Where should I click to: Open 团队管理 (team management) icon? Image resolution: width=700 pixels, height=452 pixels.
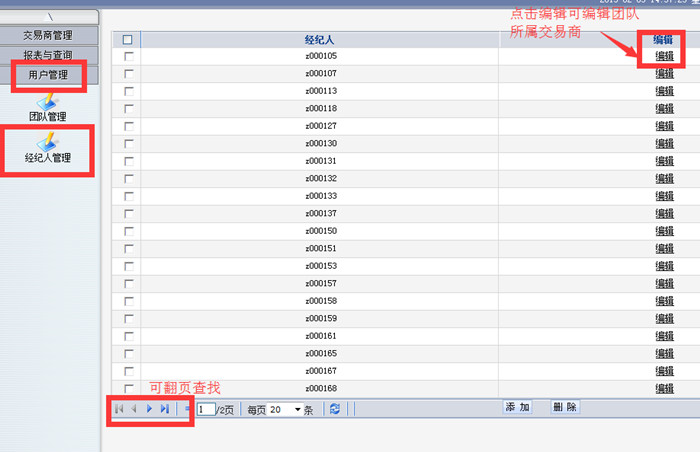pos(48,104)
